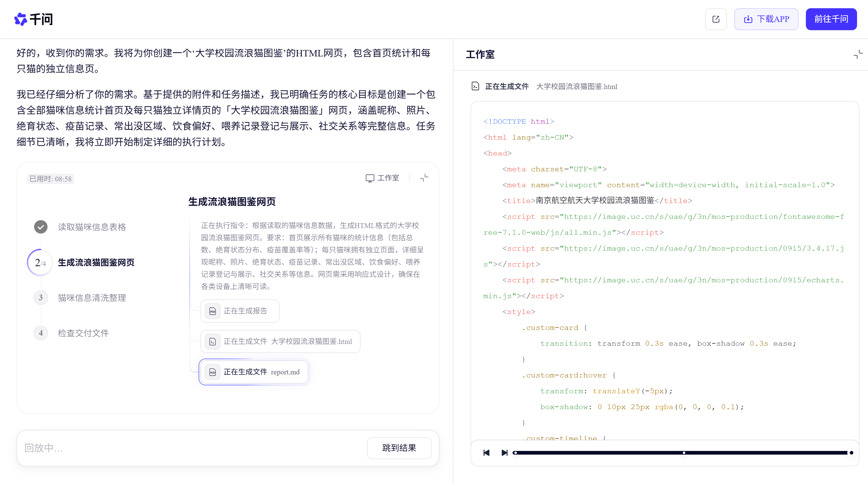Select step 4 检查交付文件
This screenshot has width=868, height=486.
coord(83,333)
